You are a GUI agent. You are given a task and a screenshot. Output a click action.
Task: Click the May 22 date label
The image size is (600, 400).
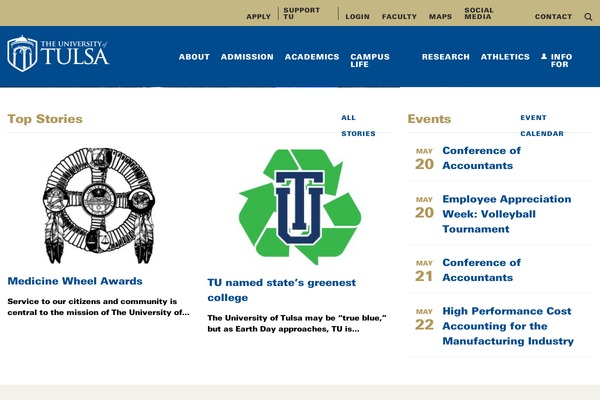(x=424, y=320)
